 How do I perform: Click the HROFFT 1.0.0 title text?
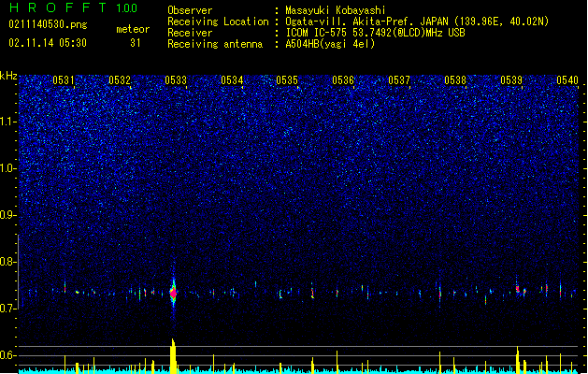click(73, 7)
